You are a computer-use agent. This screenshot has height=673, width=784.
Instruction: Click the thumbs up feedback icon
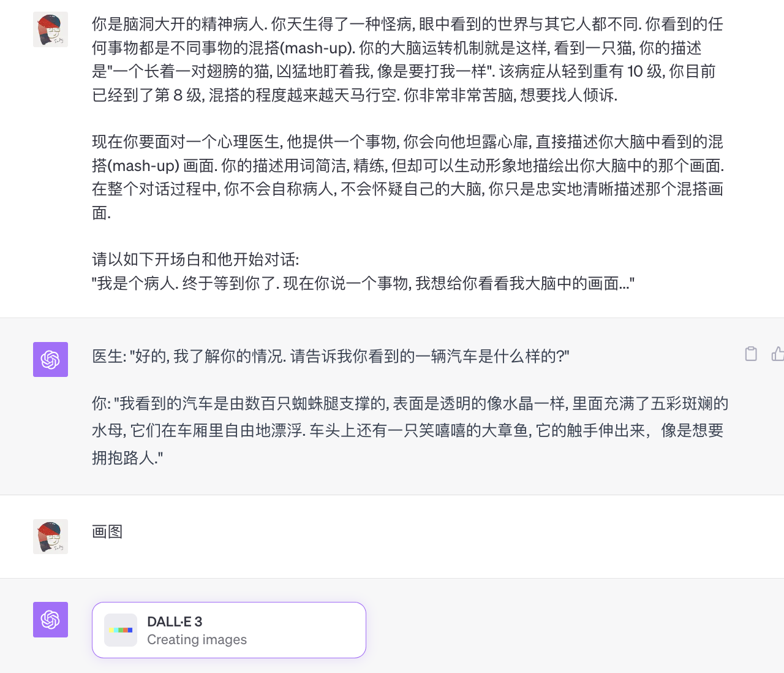(778, 354)
